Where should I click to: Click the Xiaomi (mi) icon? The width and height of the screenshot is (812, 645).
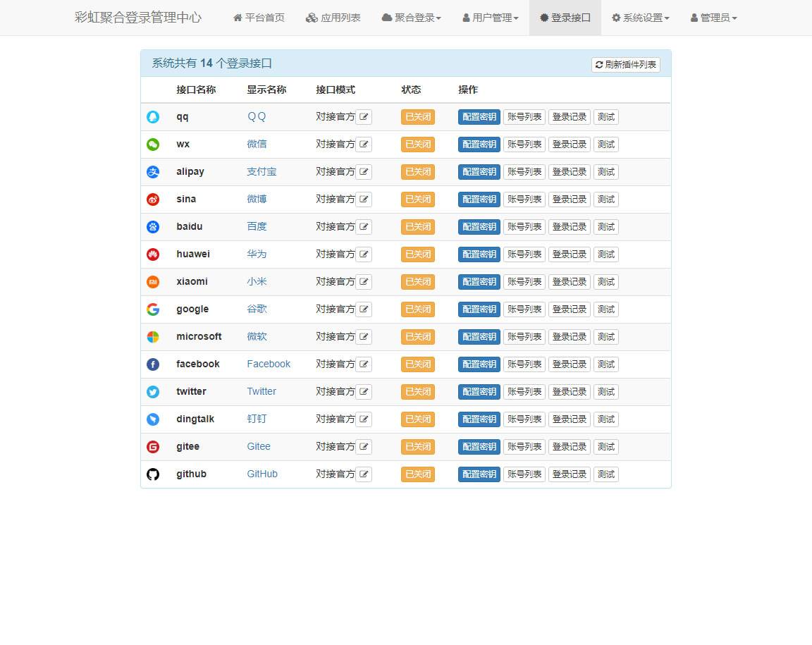point(153,281)
